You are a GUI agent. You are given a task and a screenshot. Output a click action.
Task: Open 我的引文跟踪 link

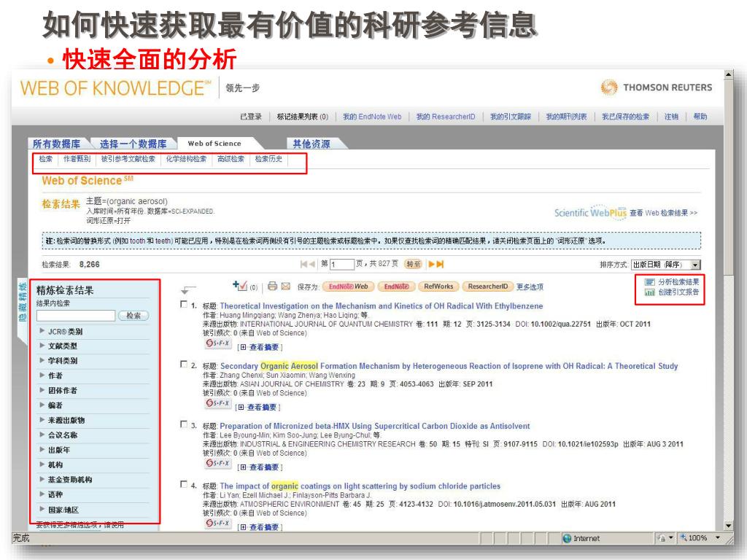(511, 117)
